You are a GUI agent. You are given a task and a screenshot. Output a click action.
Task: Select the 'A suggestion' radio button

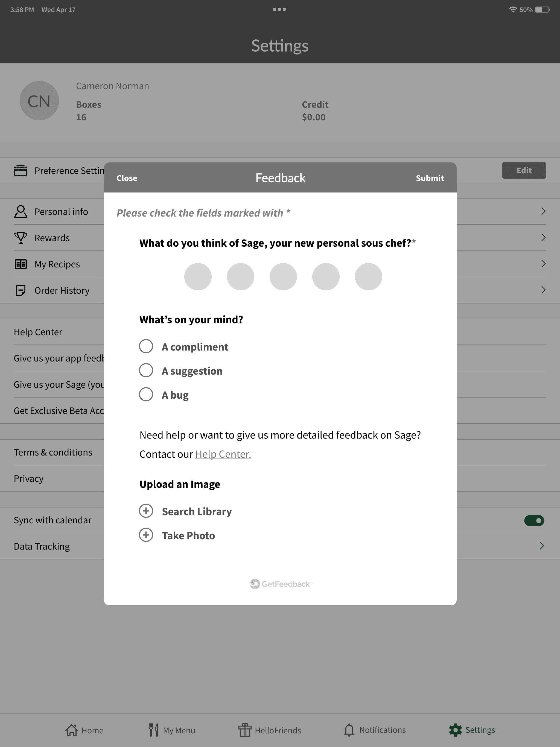[146, 370]
